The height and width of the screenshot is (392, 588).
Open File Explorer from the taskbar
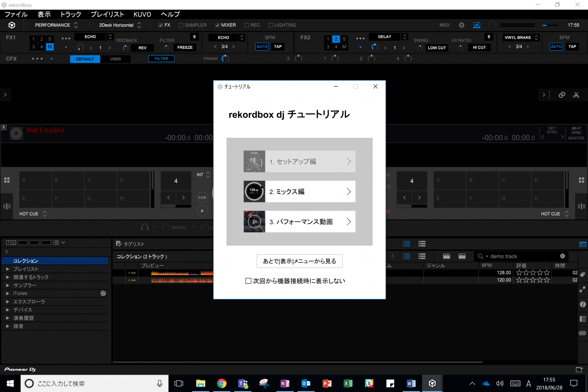pos(201,384)
